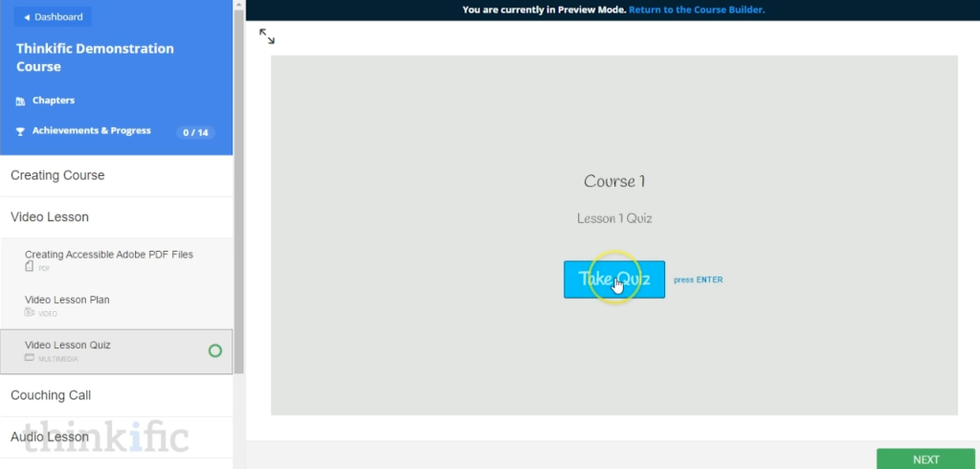
Task: Click the PDF file icon under Creating Accessible Adobe PDF Files
Action: pyautogui.click(x=29, y=267)
